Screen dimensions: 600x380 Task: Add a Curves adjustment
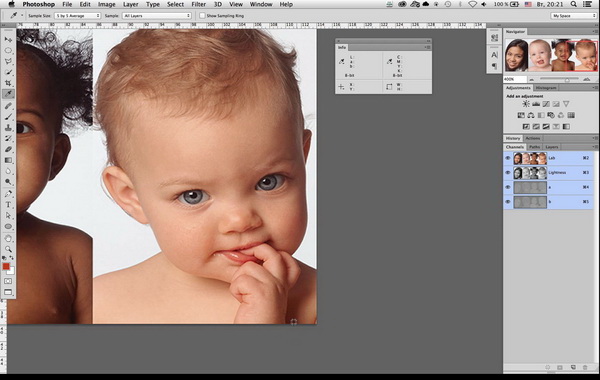(x=546, y=104)
